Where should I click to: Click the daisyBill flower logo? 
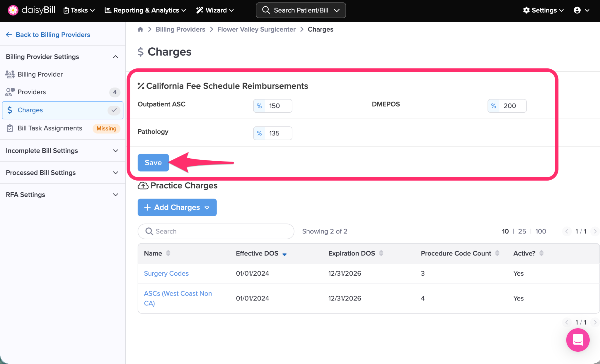pyautogui.click(x=13, y=10)
